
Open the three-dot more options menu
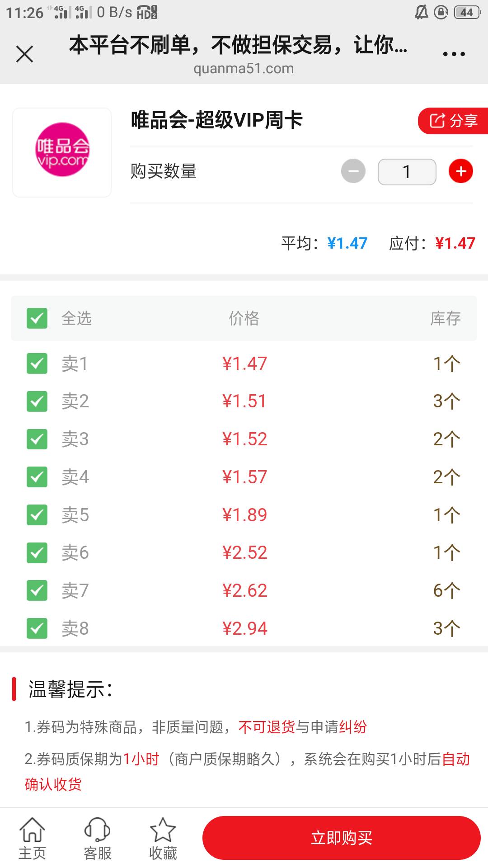click(454, 54)
